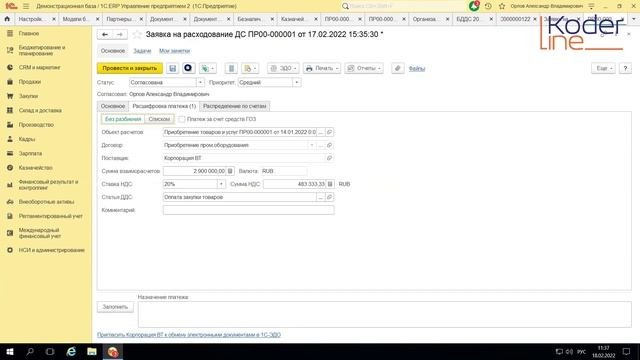This screenshot has width=640, height=360.
Task: Open 'Объект расчетов' selection ellipsis button
Action: pos(321,132)
